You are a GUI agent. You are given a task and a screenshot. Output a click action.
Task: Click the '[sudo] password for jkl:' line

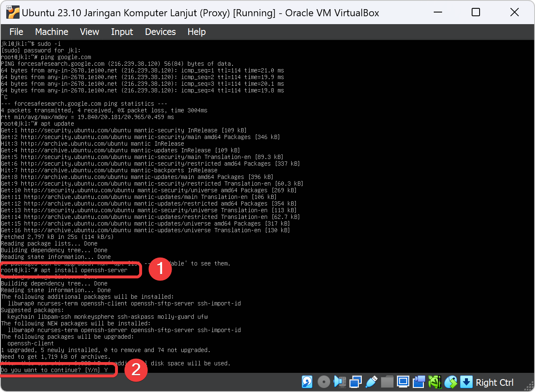pos(41,50)
